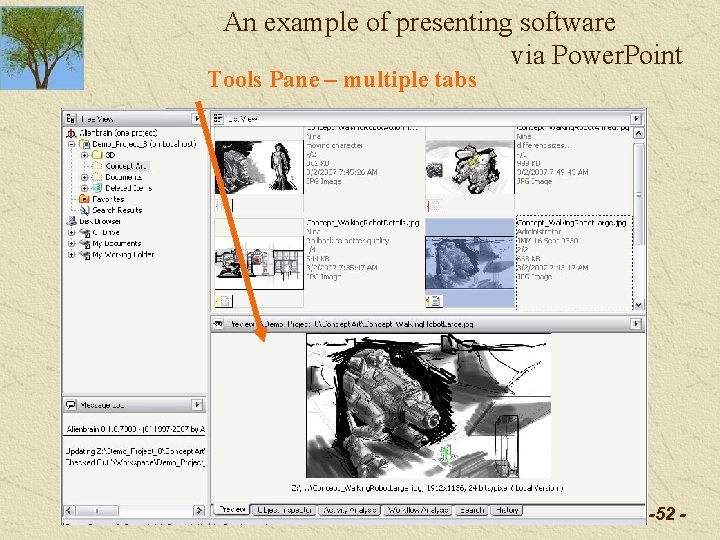The image size is (720, 540).
Task: Select the Concept_WalkingRobotDetails.jpg thumbnail
Action: pos(259,263)
